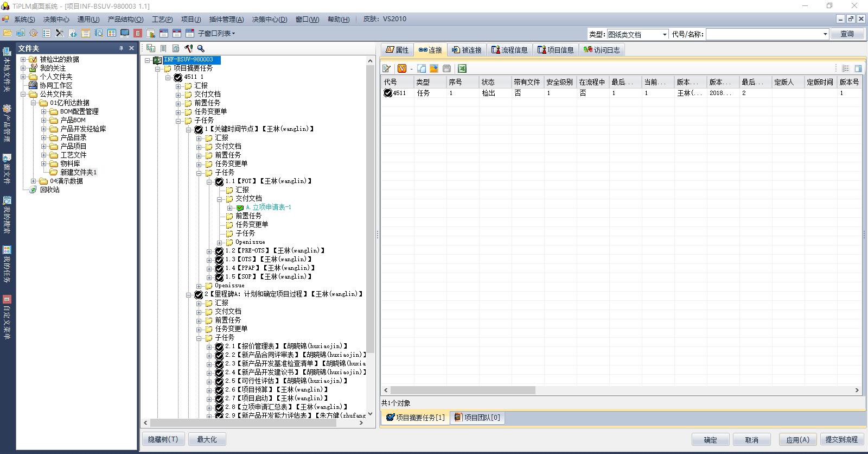Open the 我的搜索 sidebar panel
Screen dimensions: 868x454
coord(7,216)
